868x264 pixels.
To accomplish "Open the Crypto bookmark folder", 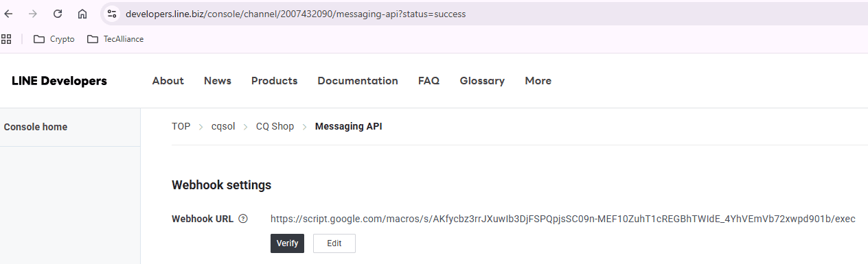I will point(54,39).
